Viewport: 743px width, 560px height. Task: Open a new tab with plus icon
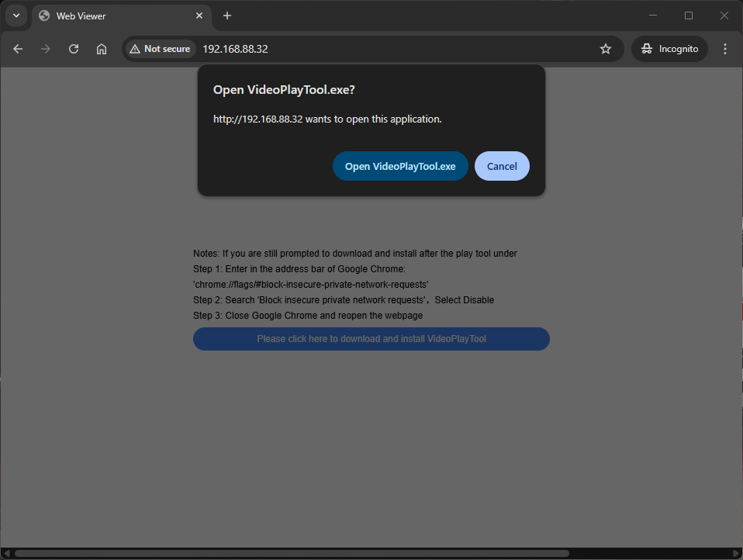tap(227, 16)
